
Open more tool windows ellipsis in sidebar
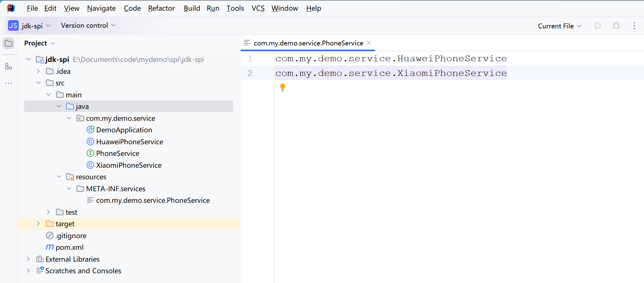pyautogui.click(x=9, y=83)
